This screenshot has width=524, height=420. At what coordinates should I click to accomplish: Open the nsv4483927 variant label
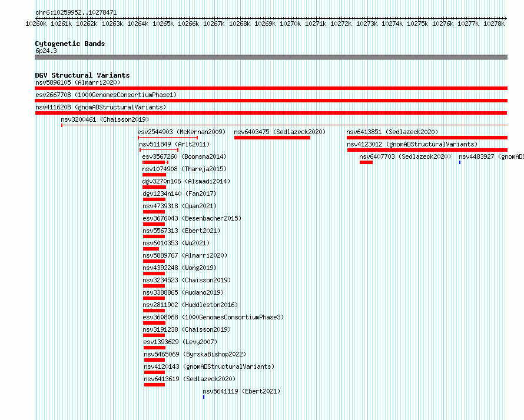(491, 156)
